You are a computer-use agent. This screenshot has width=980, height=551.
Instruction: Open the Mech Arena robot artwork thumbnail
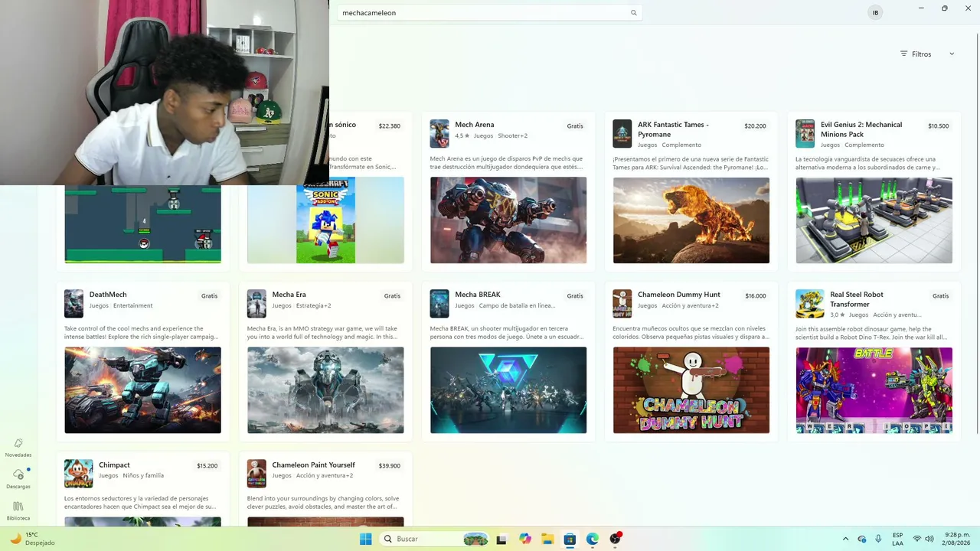[508, 220]
